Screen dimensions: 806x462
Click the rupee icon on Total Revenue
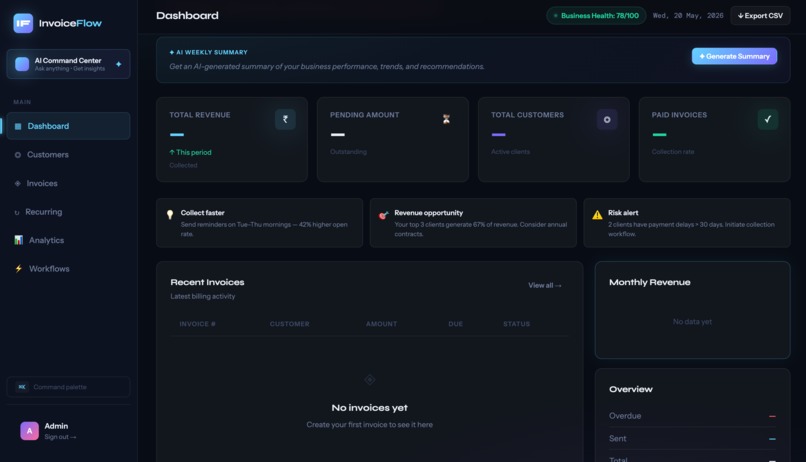click(285, 119)
